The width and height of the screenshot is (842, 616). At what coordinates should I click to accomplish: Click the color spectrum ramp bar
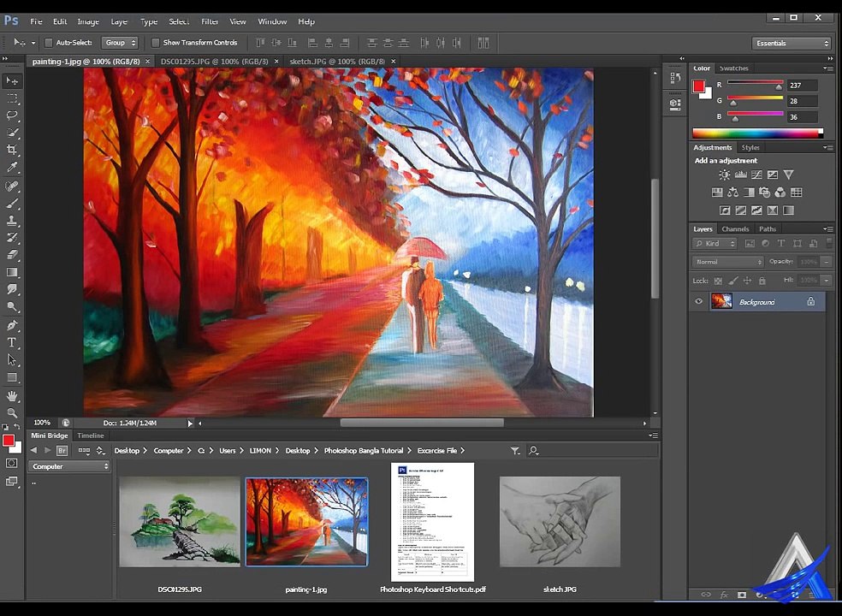[x=757, y=133]
